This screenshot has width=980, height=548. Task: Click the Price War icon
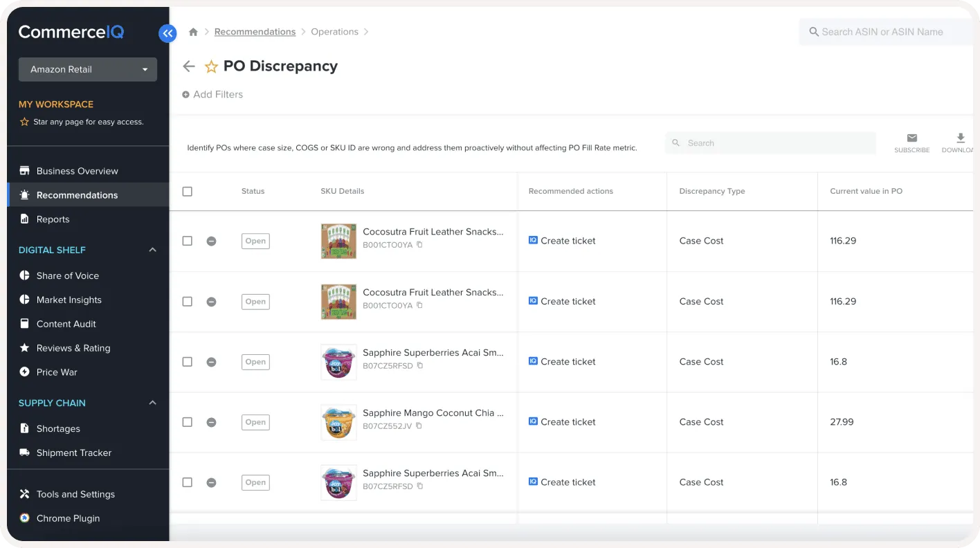pyautogui.click(x=25, y=372)
